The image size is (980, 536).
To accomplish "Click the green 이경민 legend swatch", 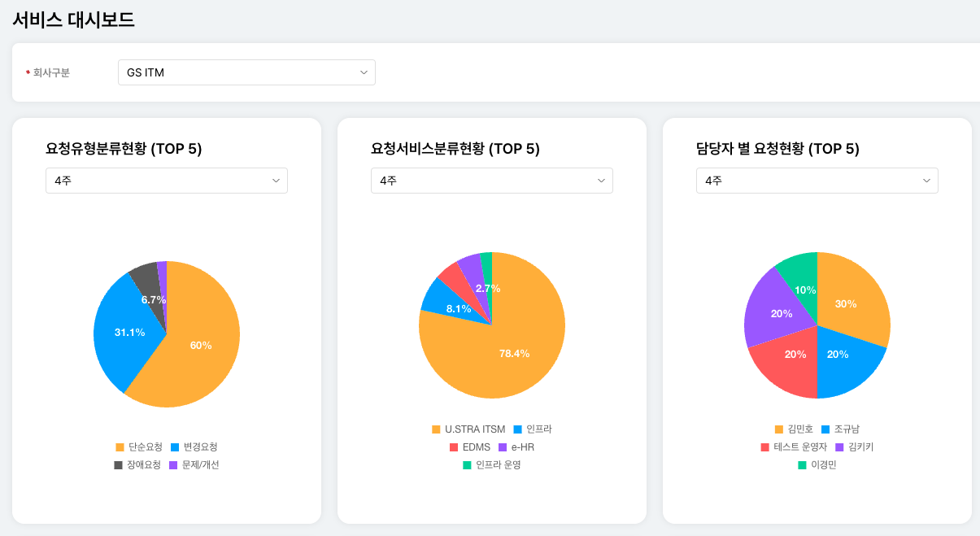I will (802, 465).
